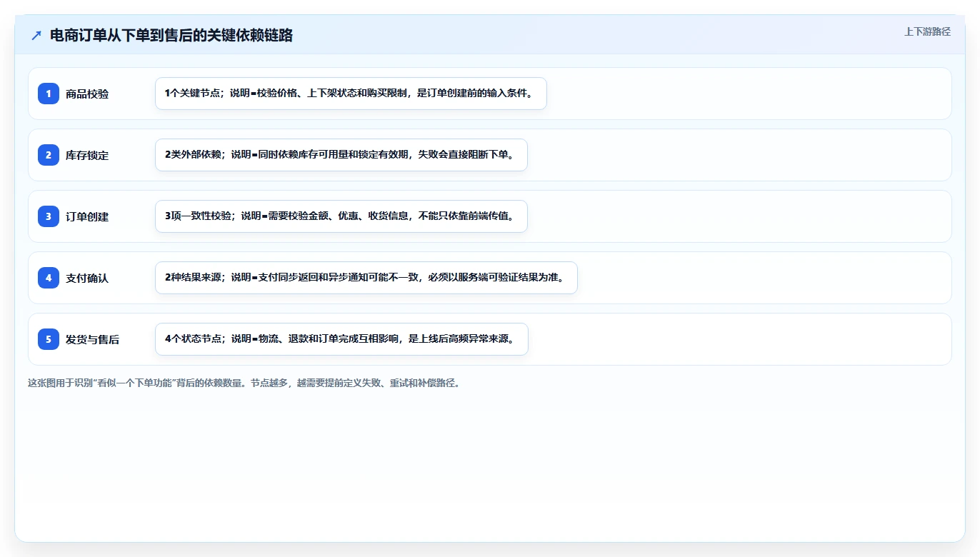The width and height of the screenshot is (980, 557).
Task: Select the 商品校验 step label
Action: [x=87, y=94]
